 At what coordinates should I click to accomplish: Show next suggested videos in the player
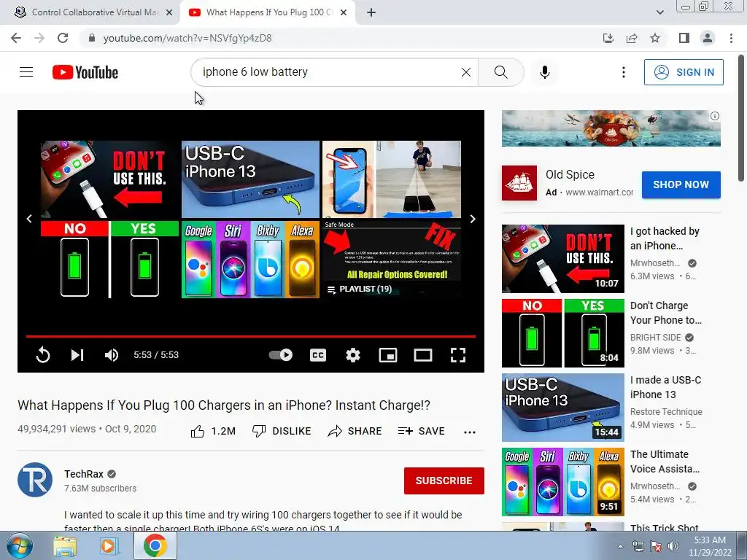[x=473, y=219]
